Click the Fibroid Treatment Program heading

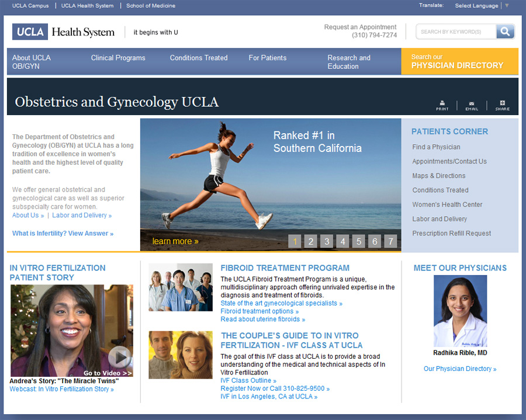coord(285,268)
